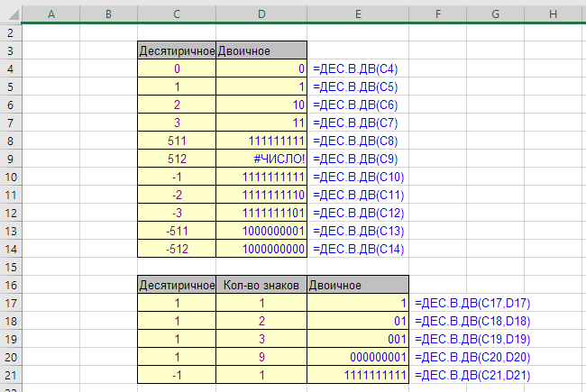Select the #ЧИСЛО! error cell
The width and height of the screenshot is (586, 392).
[x=261, y=158]
